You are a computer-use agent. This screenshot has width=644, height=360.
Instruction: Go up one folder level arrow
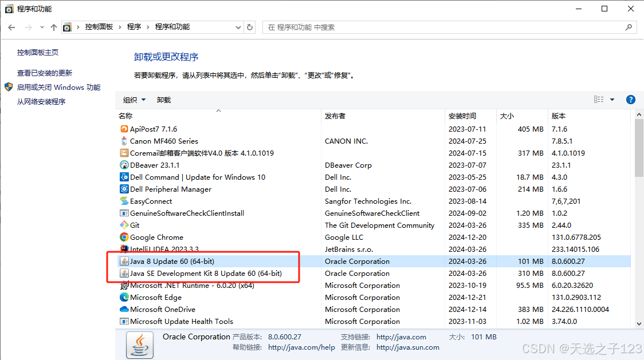pos(54,27)
